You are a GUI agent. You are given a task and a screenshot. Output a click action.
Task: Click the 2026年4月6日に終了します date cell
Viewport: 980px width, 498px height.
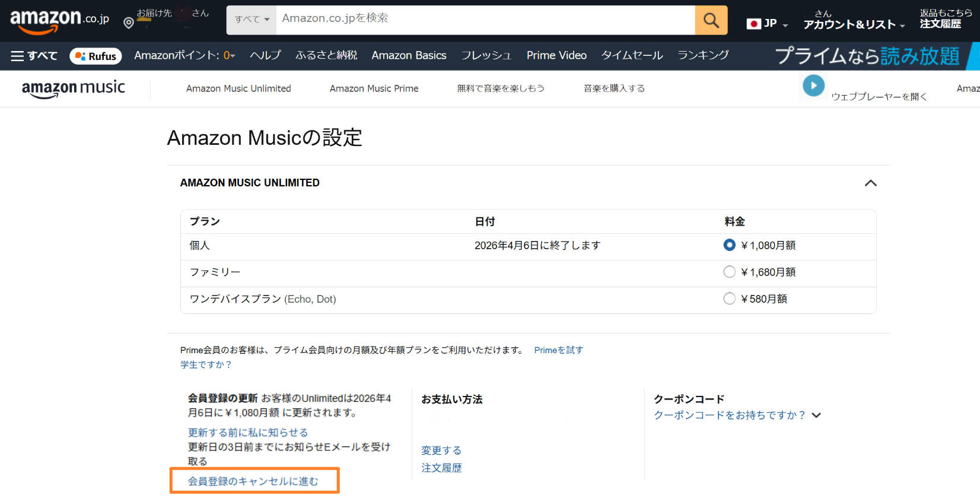tap(537, 245)
